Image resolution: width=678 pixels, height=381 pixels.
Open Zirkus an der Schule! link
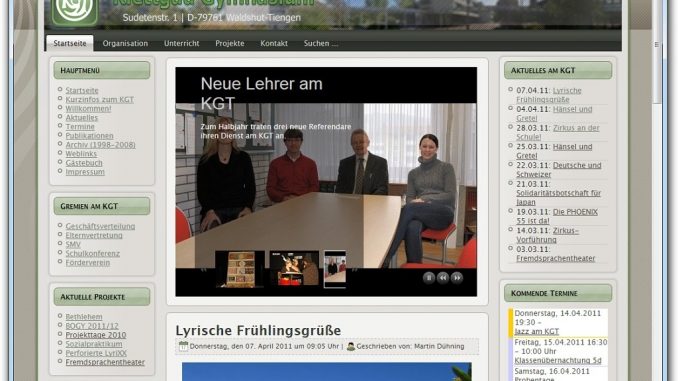pos(558,132)
